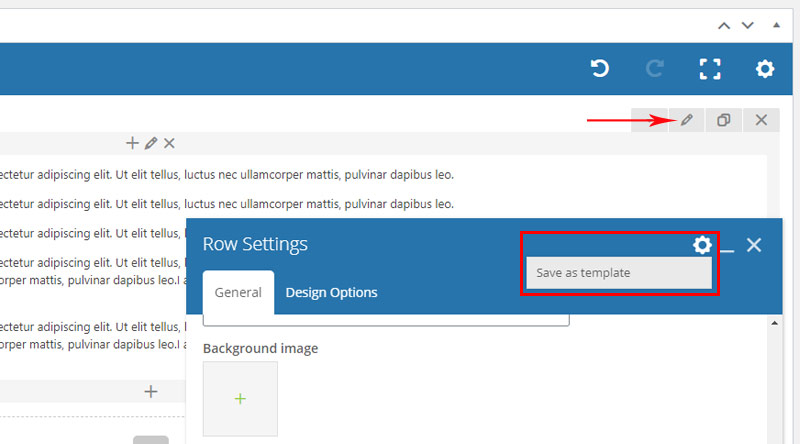
Task: Switch to the Design Options tab
Action: pos(332,292)
